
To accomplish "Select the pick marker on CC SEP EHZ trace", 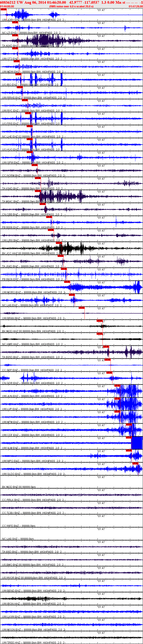I will point(108,360).
